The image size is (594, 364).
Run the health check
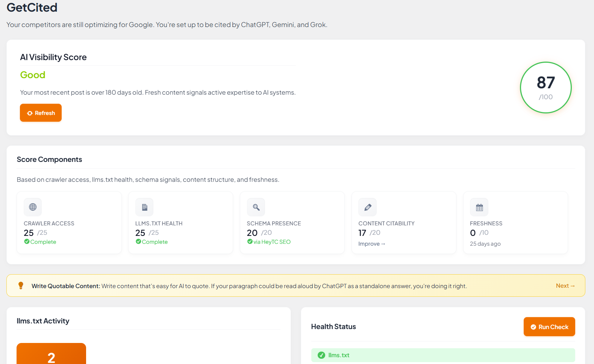549,327
